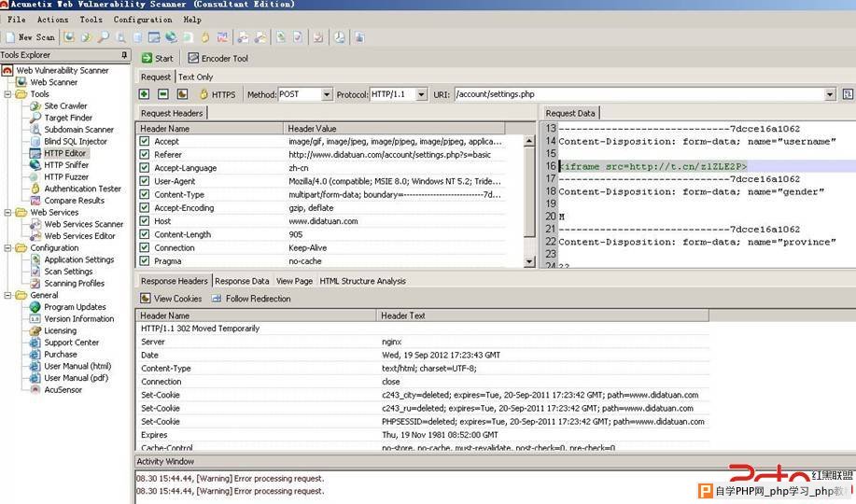Click the Web Services Editor toolbar icon

(261, 37)
